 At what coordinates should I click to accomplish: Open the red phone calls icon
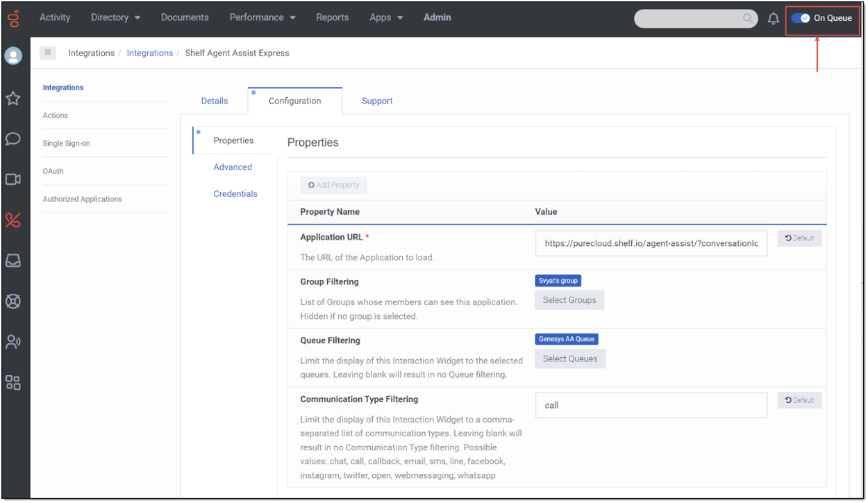point(13,220)
